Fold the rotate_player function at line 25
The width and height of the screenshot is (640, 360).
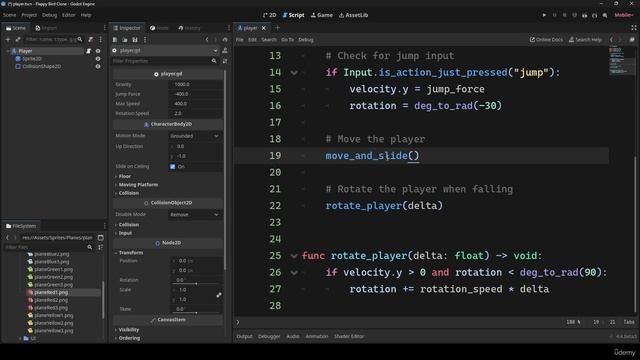(294, 256)
